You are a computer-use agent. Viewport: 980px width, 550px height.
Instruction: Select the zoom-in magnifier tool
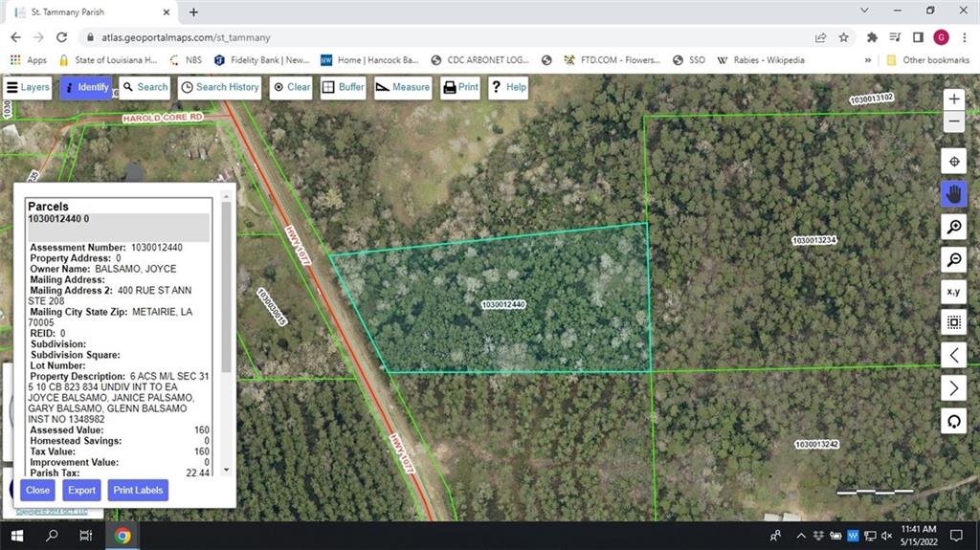(x=954, y=227)
